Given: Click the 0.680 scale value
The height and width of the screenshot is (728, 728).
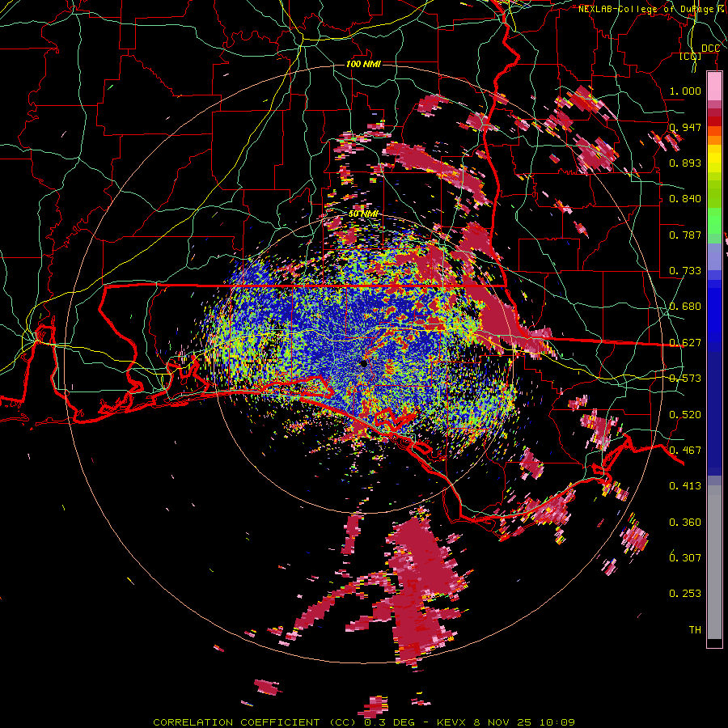Looking at the screenshot, I should click(x=685, y=306).
